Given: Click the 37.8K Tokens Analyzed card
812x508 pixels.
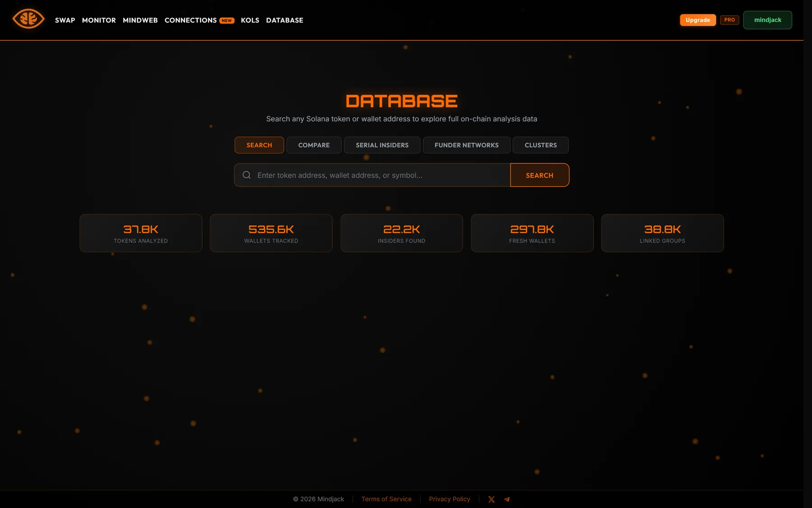Looking at the screenshot, I should pos(141,233).
